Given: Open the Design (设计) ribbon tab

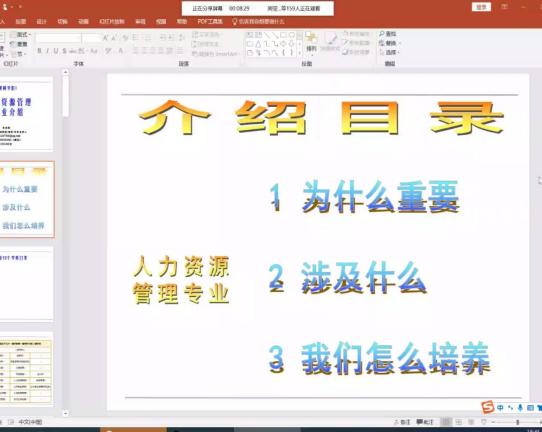Looking at the screenshot, I should [41, 21].
